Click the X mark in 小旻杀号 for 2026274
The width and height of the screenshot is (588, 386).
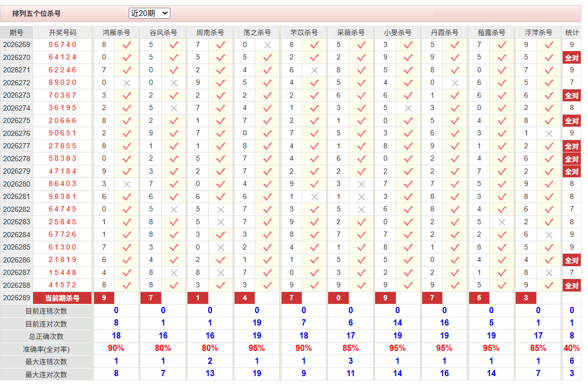click(x=408, y=108)
